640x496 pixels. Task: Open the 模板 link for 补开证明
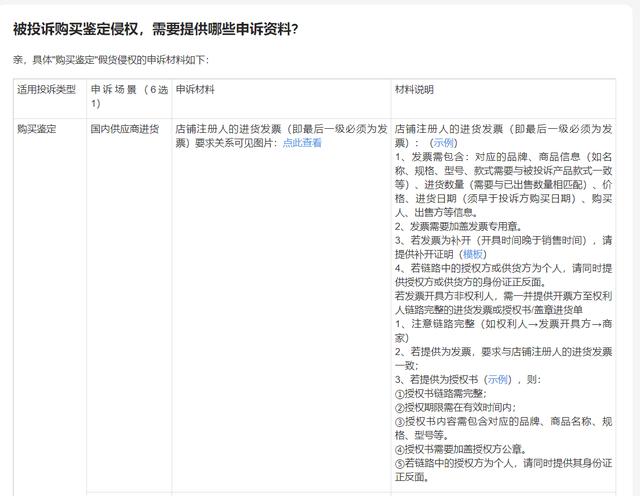point(473,254)
